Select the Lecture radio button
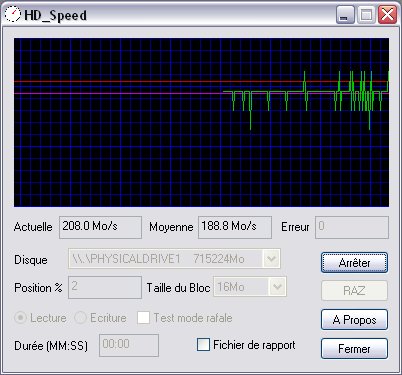 click(20, 318)
